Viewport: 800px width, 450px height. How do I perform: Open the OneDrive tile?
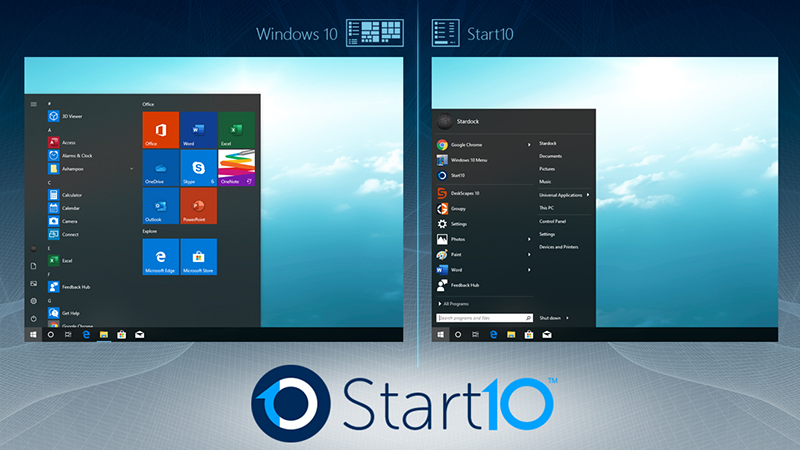click(161, 168)
